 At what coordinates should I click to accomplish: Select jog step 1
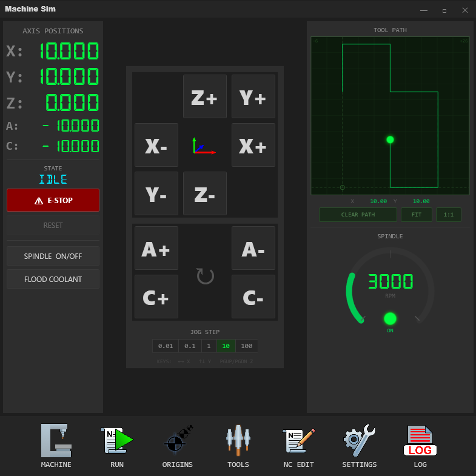pyautogui.click(x=209, y=346)
